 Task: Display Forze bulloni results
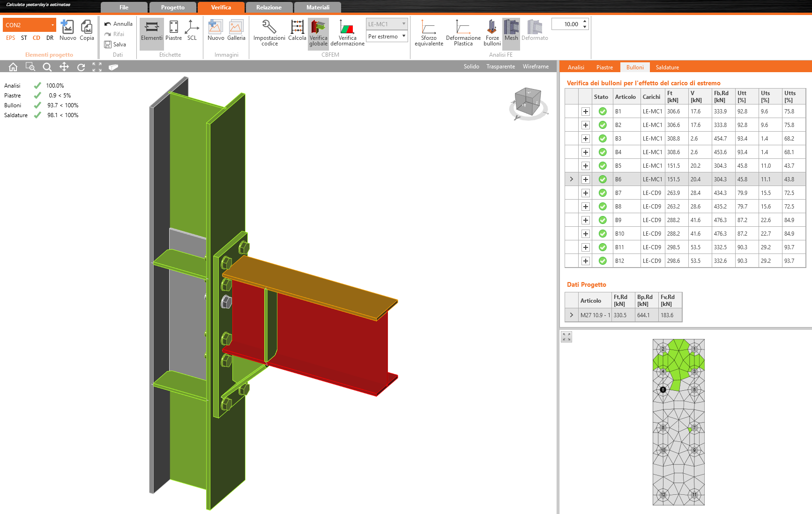[492, 33]
